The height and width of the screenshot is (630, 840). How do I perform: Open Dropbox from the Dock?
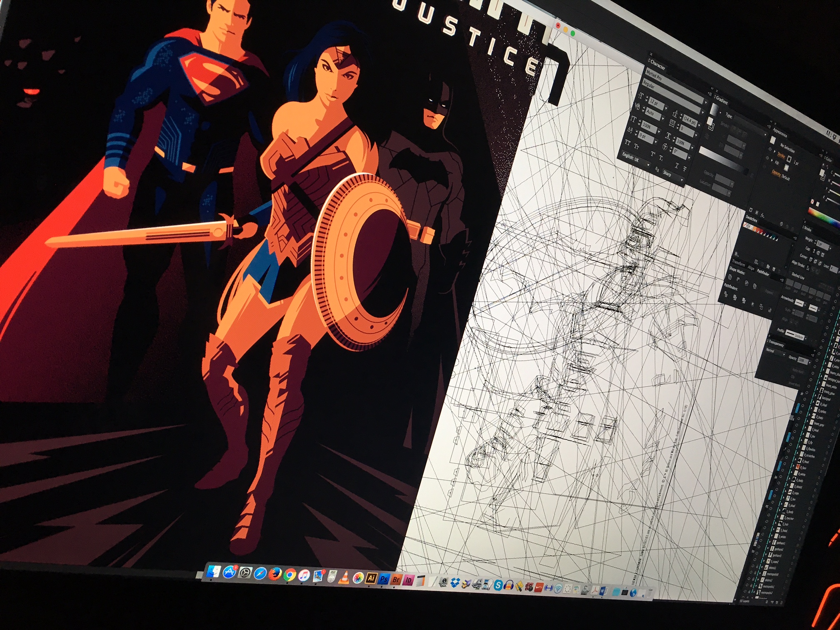point(455,582)
